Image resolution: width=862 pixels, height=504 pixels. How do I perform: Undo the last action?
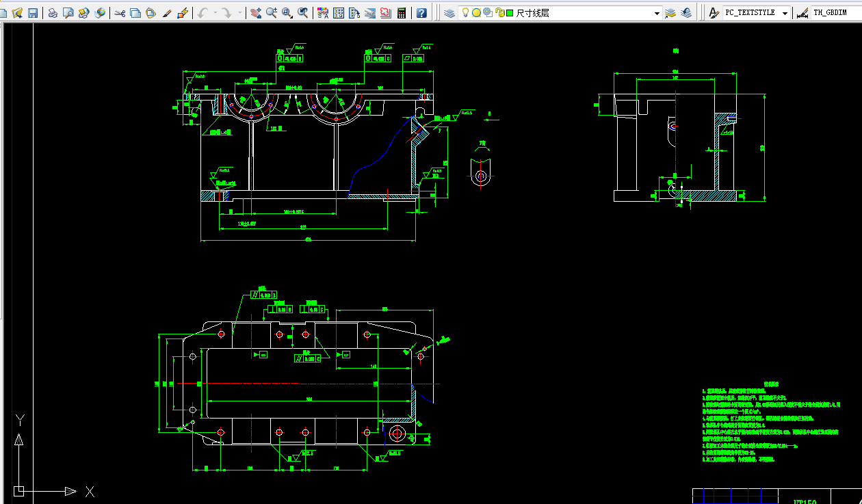203,13
